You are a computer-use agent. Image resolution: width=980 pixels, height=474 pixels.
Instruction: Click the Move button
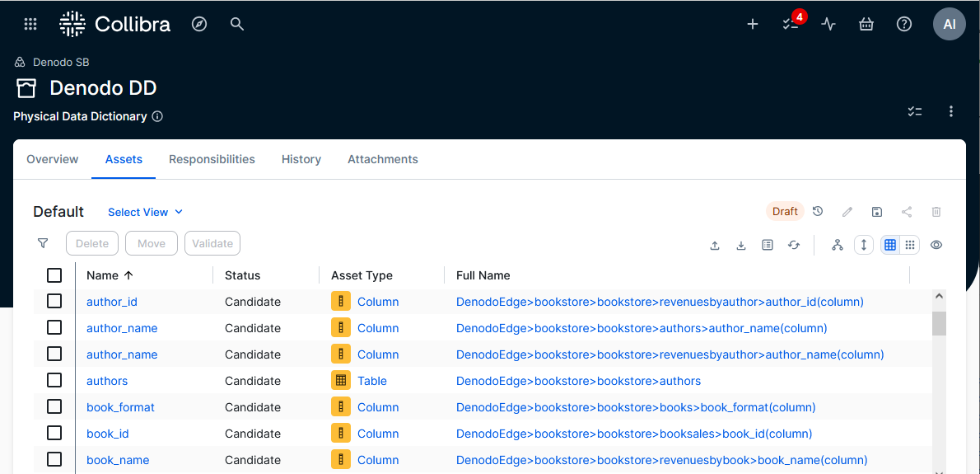coord(152,243)
